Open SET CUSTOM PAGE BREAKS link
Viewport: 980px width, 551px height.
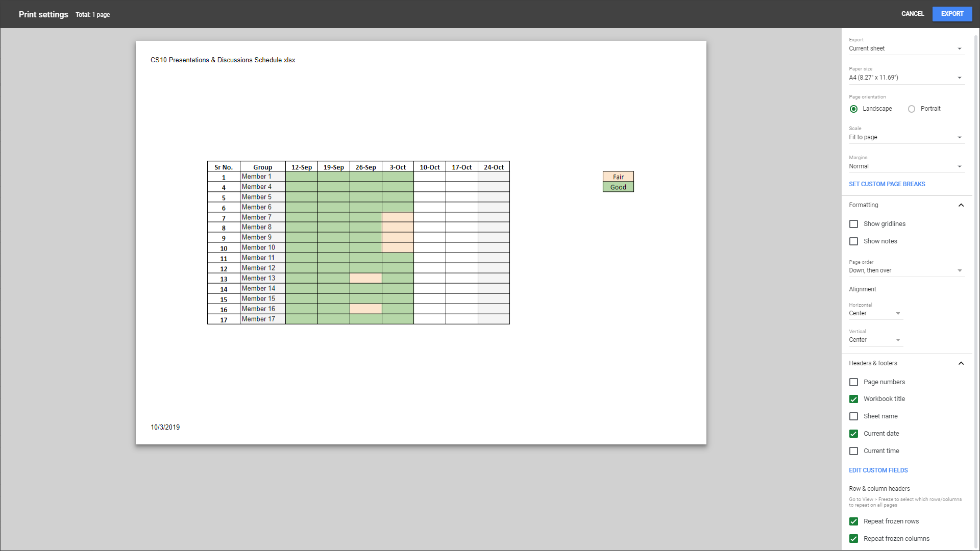pos(887,184)
